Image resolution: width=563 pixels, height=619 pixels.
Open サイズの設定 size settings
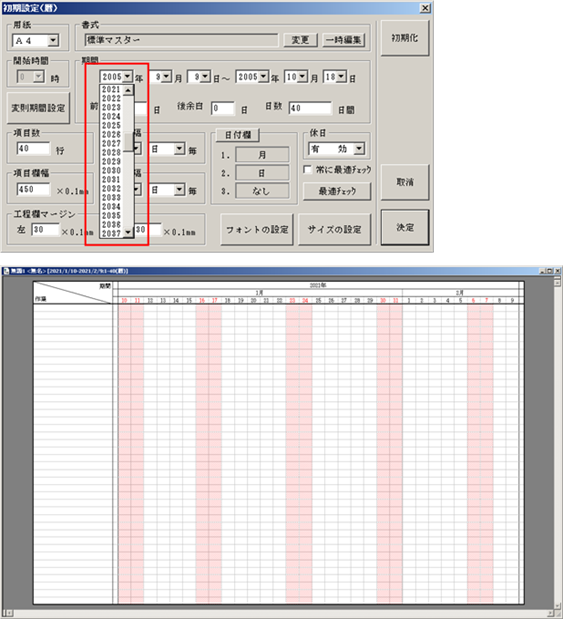pos(334,229)
